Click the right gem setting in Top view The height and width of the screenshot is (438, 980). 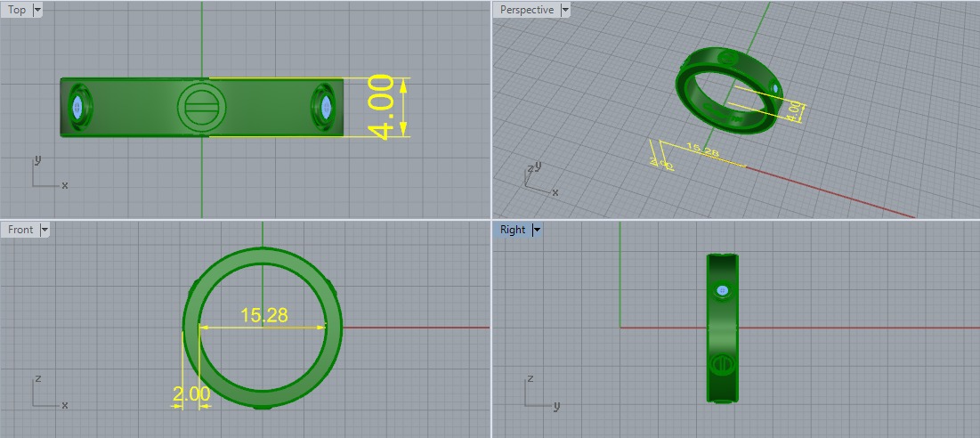[326, 108]
